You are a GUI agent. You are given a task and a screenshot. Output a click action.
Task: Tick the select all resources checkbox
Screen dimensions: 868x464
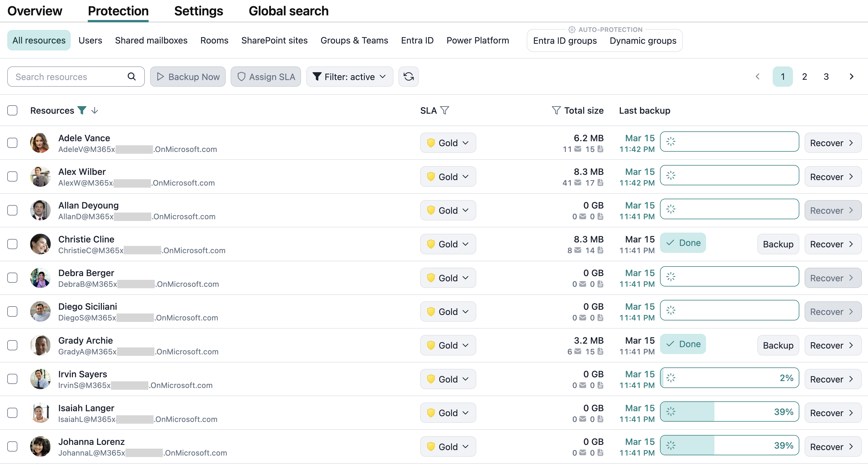point(12,110)
